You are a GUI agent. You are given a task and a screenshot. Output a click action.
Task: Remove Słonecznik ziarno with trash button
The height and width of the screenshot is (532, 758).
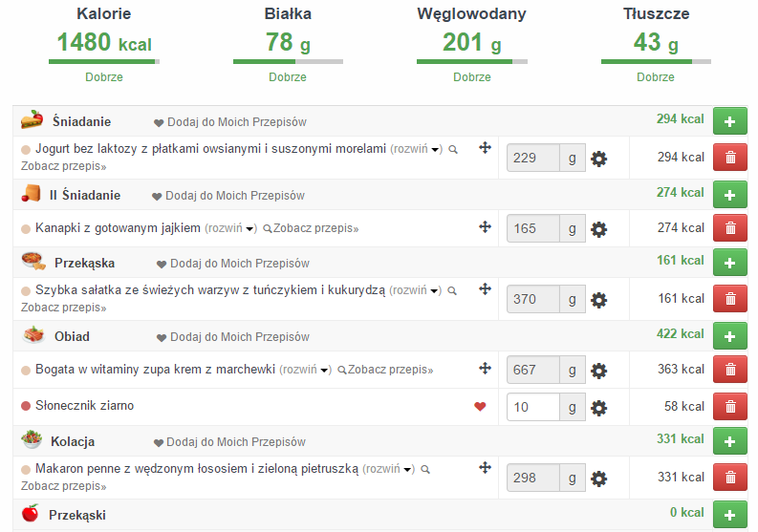point(730,408)
